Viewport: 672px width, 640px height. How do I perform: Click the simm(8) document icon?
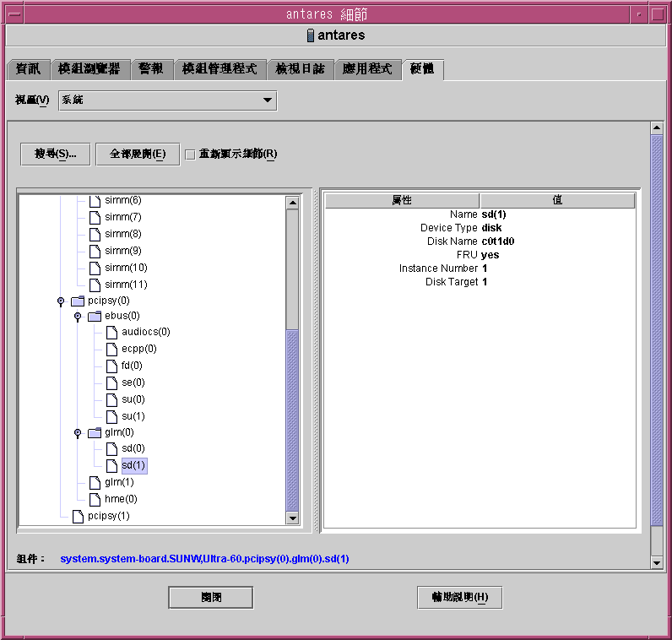[x=95, y=235]
